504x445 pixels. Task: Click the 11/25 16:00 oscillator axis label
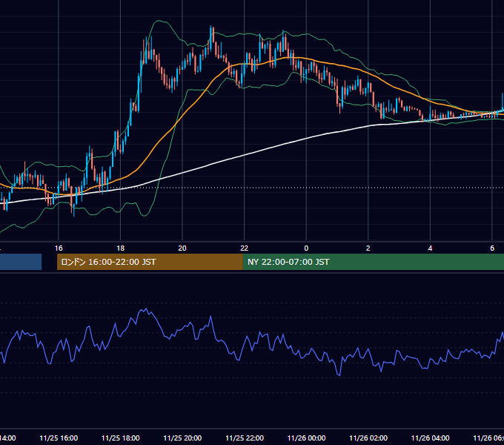point(59,438)
